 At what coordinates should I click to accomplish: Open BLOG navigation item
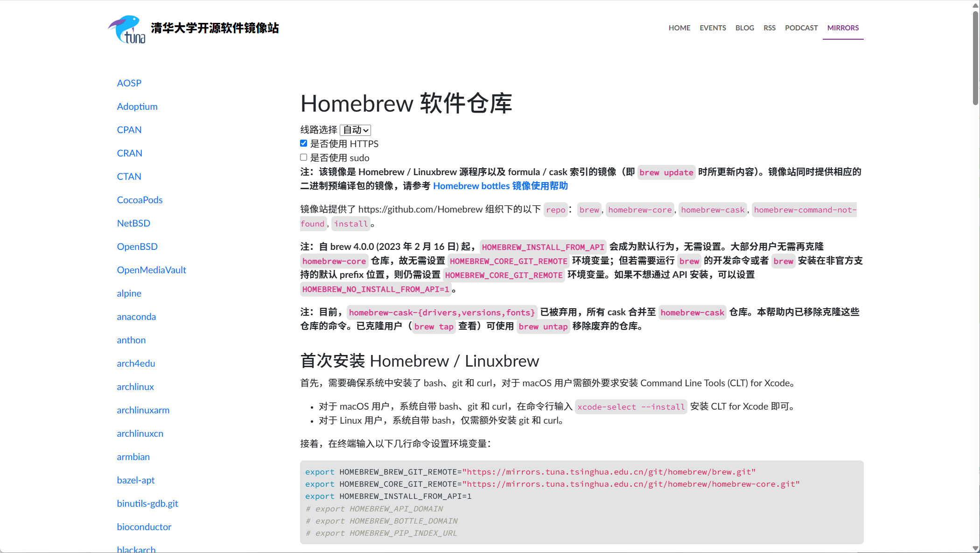pyautogui.click(x=745, y=28)
